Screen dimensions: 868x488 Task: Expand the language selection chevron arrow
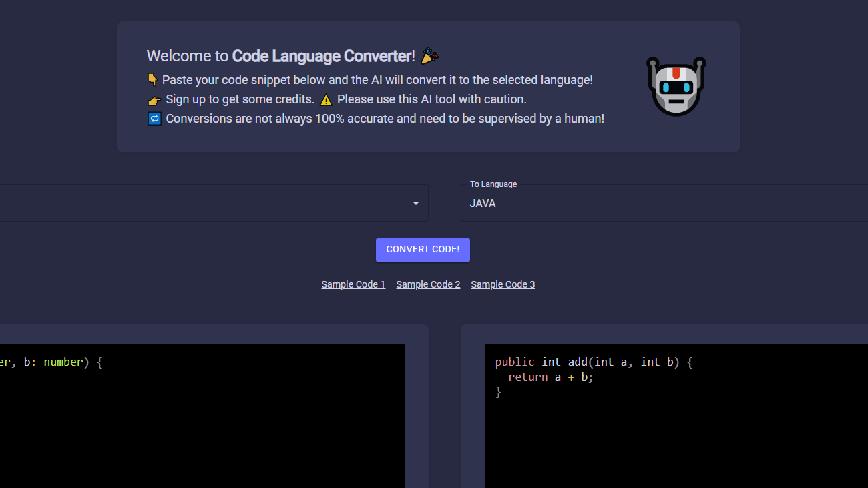(415, 203)
